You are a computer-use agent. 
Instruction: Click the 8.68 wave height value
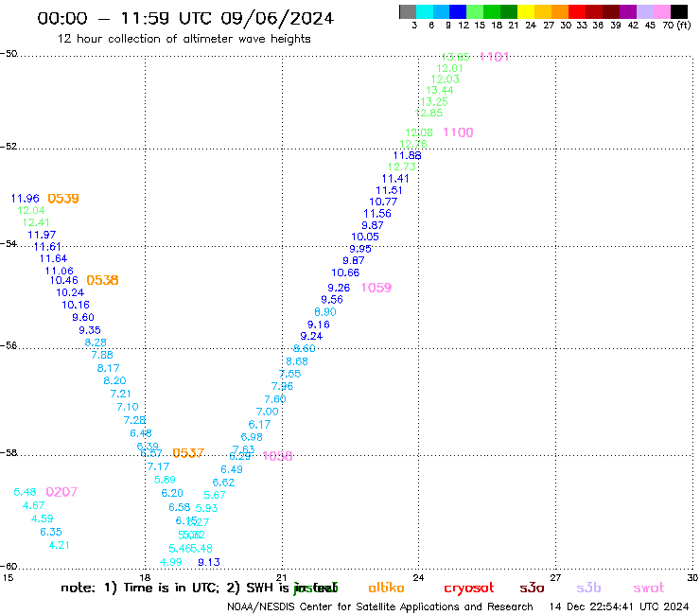(297, 361)
